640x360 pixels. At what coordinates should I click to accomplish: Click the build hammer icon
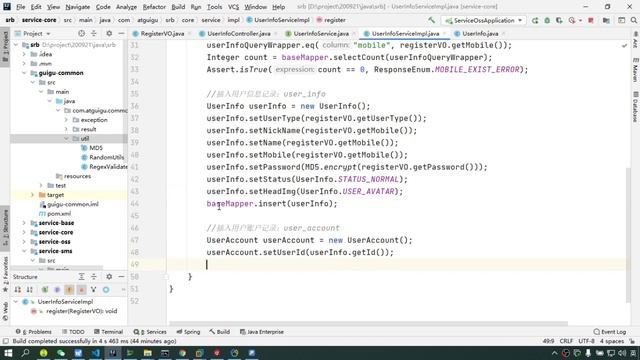point(431,20)
